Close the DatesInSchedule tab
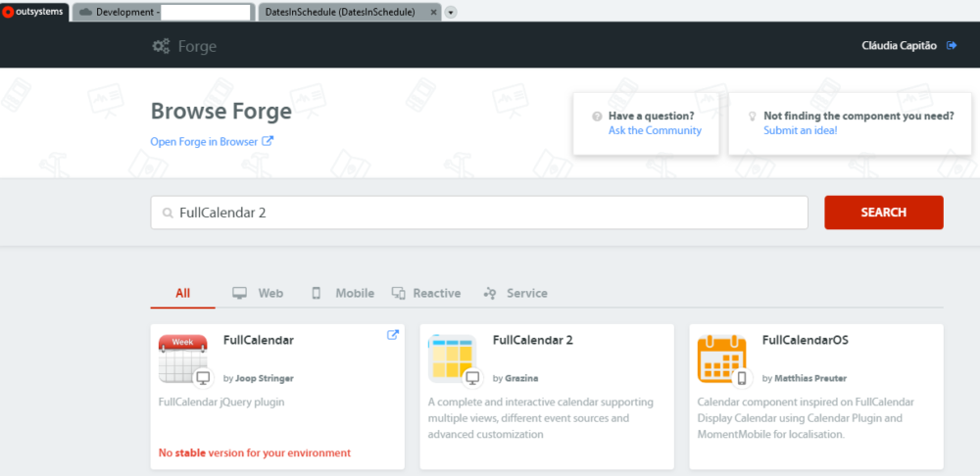Viewport: 980px width, 476px height. [434, 13]
